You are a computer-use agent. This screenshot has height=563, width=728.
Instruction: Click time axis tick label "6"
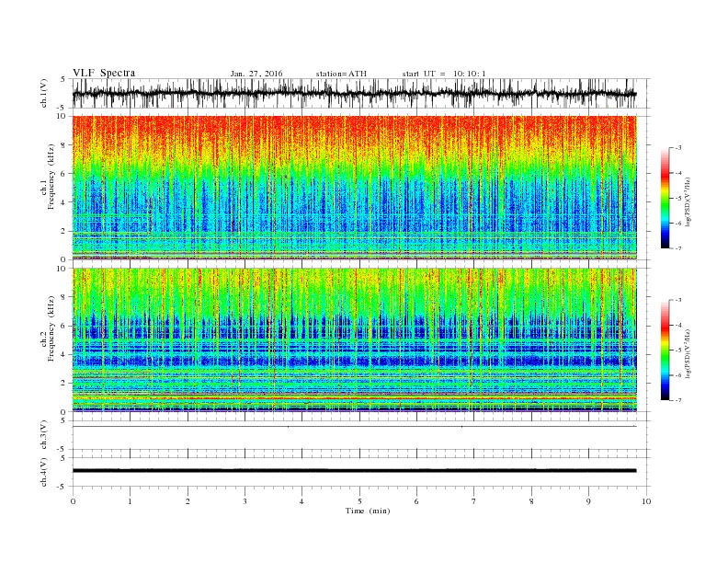tap(416, 501)
